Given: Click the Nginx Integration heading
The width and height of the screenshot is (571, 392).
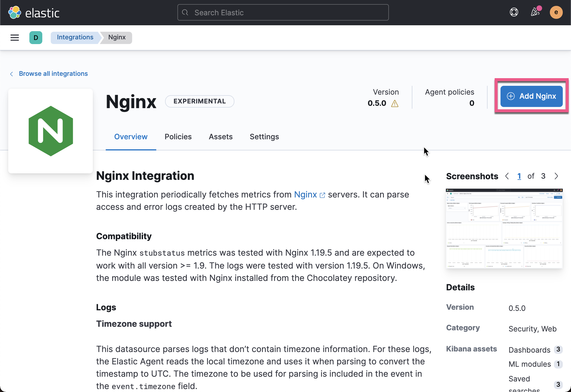Looking at the screenshot, I should [145, 176].
